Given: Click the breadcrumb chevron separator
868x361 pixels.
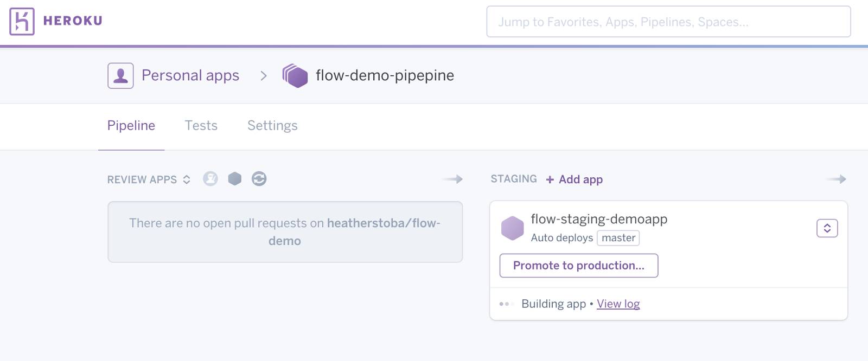Looking at the screenshot, I should point(264,76).
